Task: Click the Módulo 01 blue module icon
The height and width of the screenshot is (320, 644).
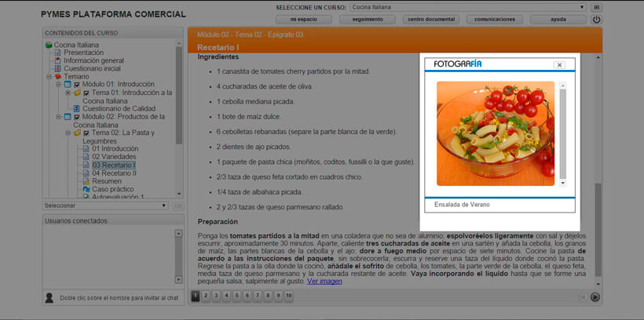Action: (68, 85)
